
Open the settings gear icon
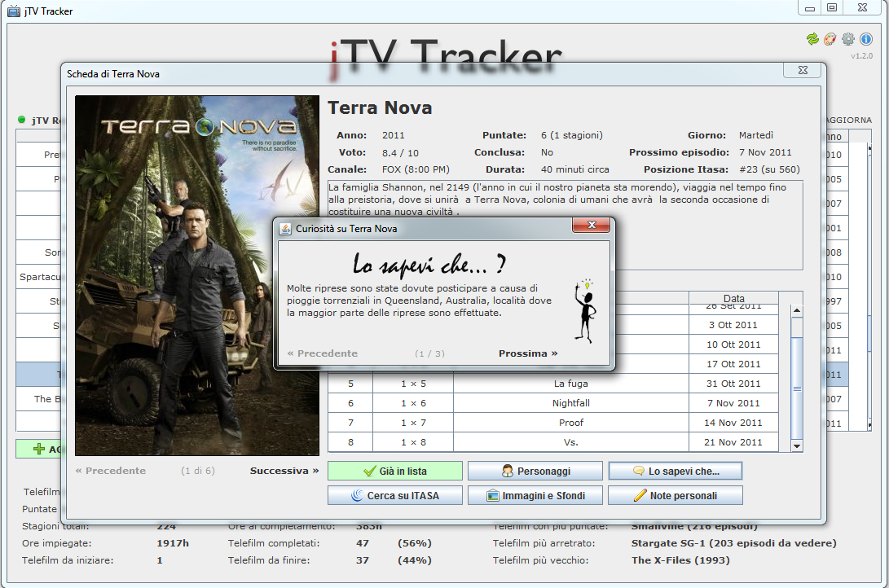coord(848,39)
